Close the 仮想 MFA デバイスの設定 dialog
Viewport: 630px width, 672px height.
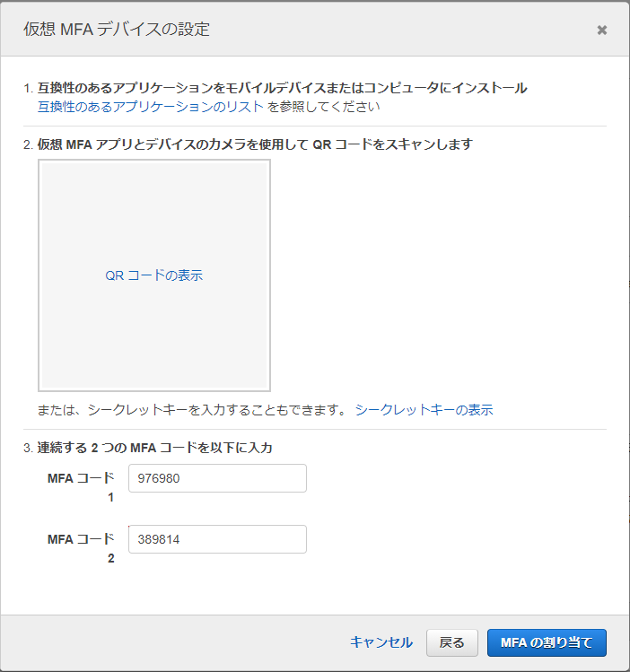point(601,30)
